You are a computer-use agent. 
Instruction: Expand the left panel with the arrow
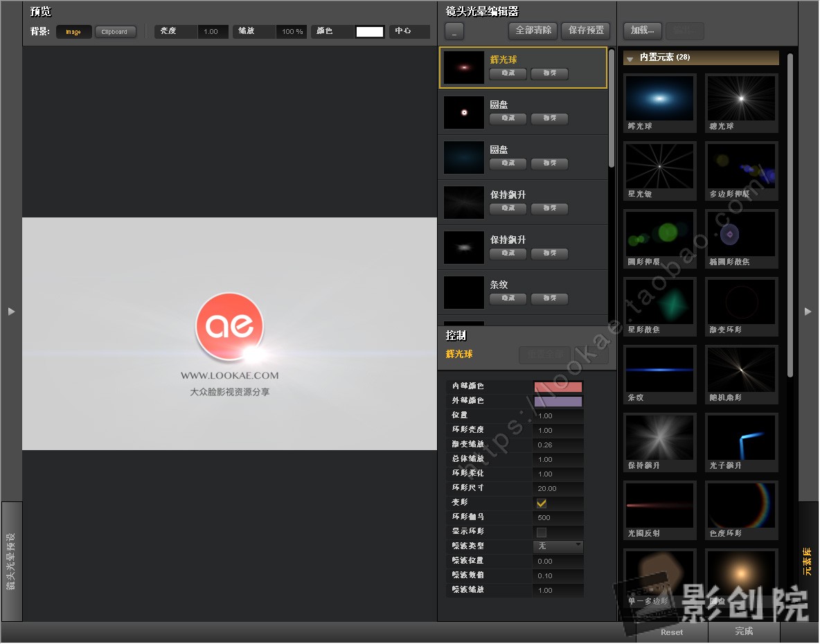[11, 312]
